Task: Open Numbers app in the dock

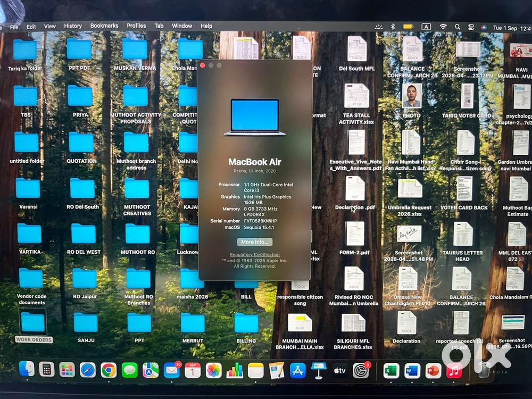Action: click(235, 370)
